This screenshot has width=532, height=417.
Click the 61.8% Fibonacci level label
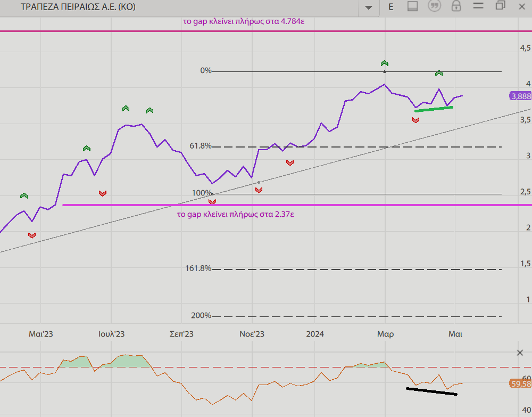pyautogui.click(x=201, y=146)
